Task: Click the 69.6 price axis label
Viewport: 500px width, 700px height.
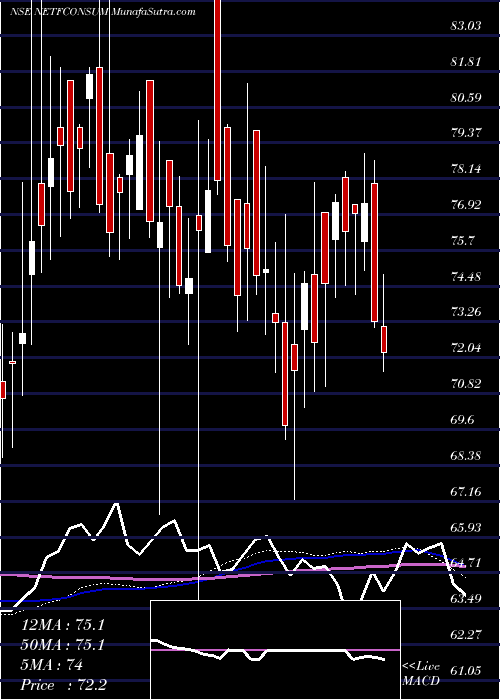Action: (462, 420)
